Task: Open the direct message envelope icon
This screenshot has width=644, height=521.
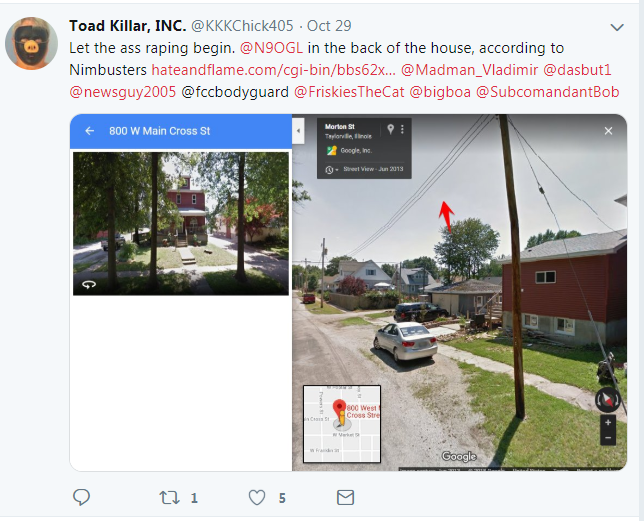Action: coord(345,498)
